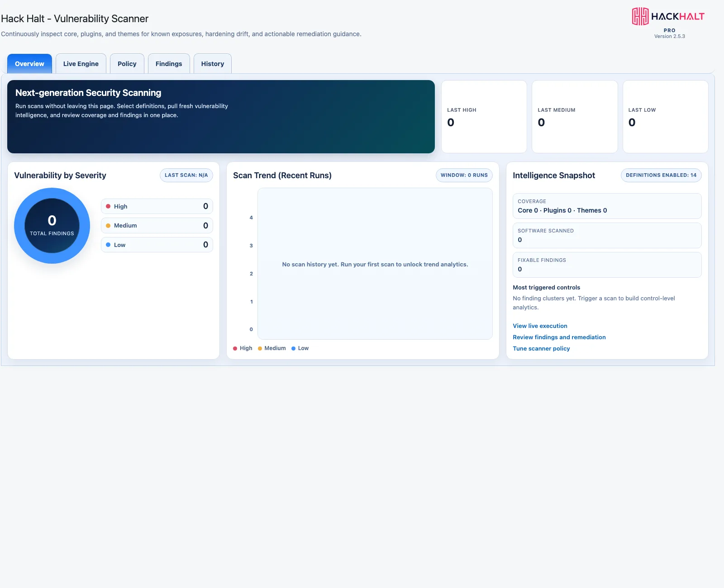Click the red High severity dot

tap(108, 206)
